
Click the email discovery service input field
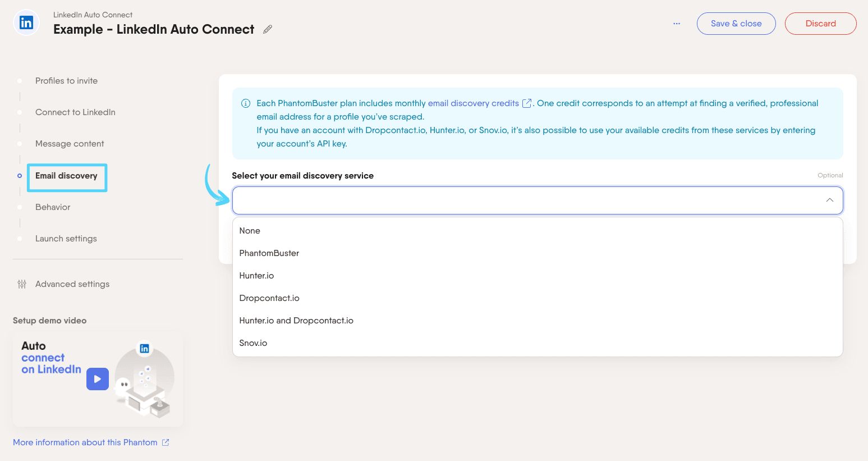tap(527, 200)
